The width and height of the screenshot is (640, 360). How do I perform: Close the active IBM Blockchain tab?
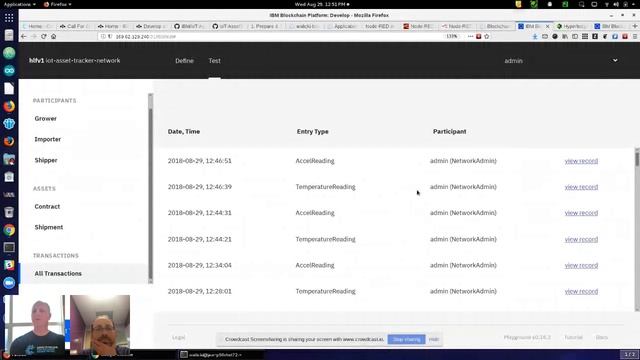click(548, 26)
